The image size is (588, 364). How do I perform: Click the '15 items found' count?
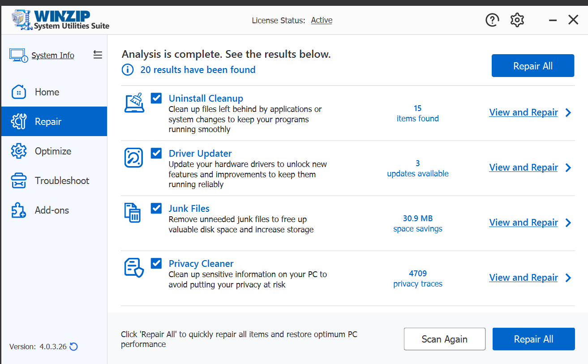(418, 113)
